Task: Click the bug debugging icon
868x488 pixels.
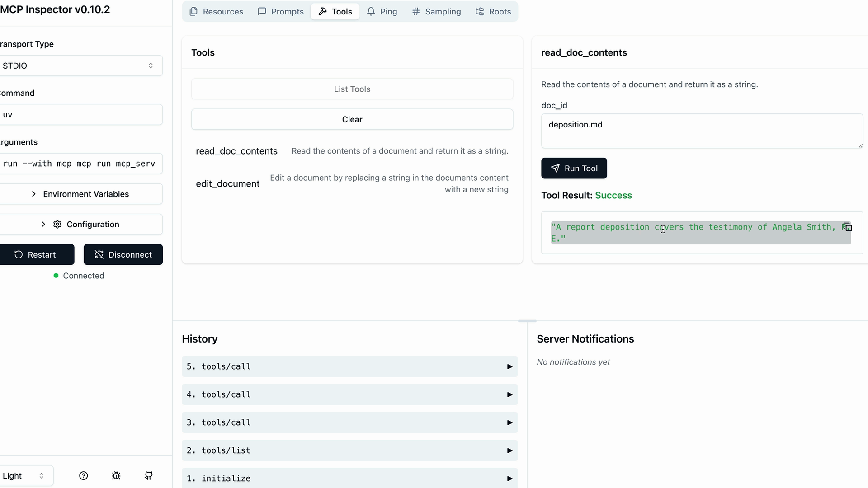Action: coord(116,476)
